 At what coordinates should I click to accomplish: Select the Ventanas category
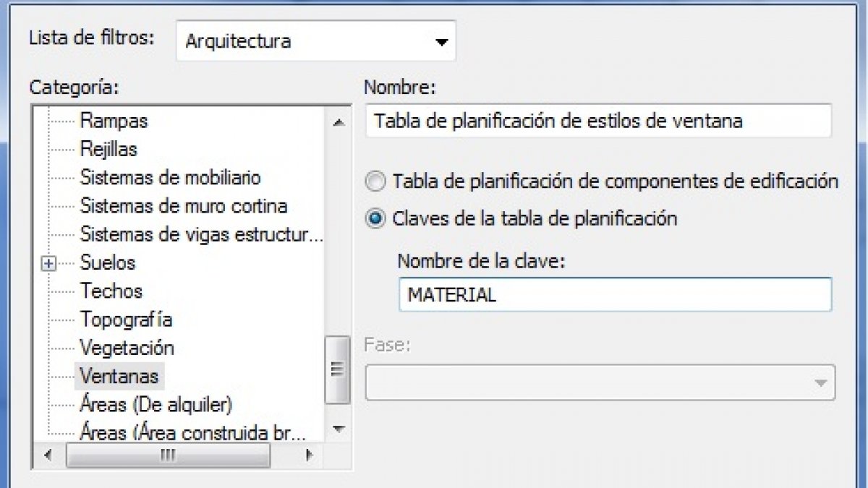[119, 377]
